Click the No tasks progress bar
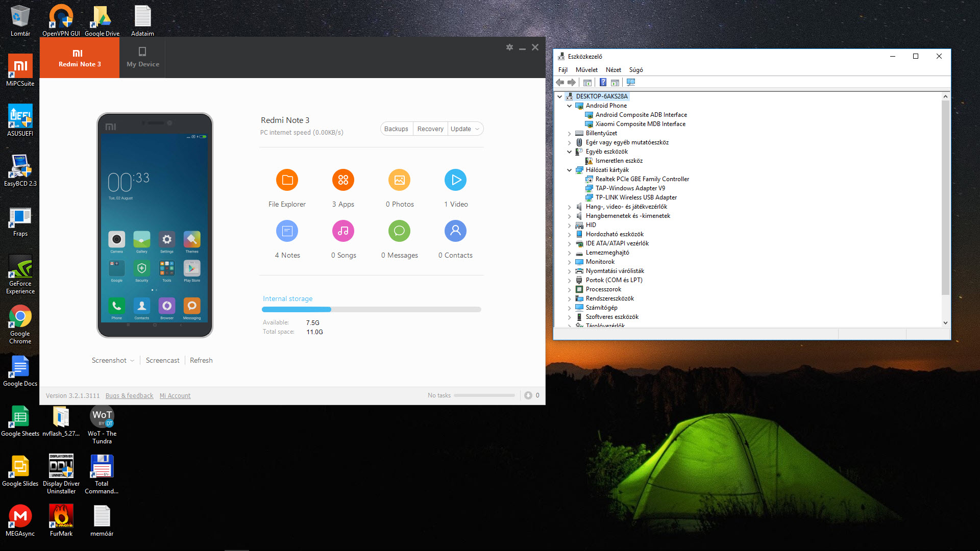Screen dimensions: 980x551 pos(484,395)
